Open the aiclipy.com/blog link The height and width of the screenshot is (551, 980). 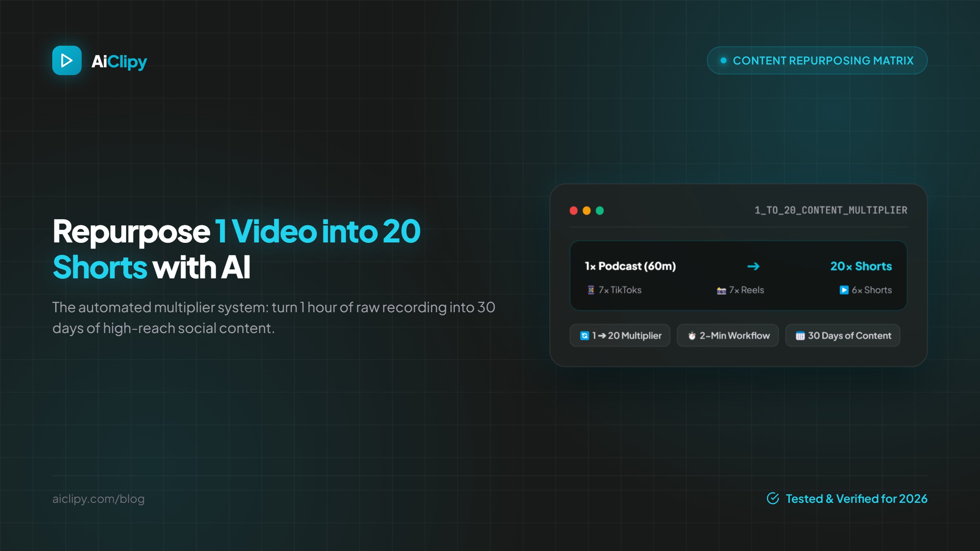pyautogui.click(x=98, y=499)
